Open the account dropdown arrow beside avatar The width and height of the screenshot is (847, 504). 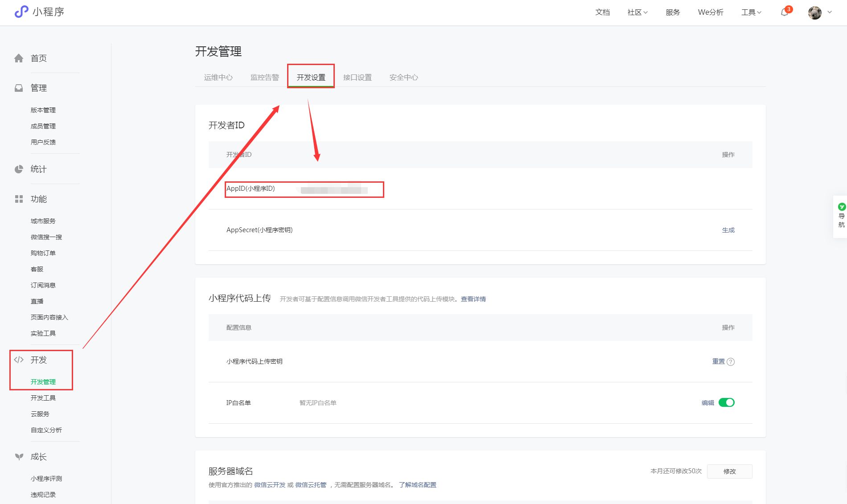tap(830, 12)
